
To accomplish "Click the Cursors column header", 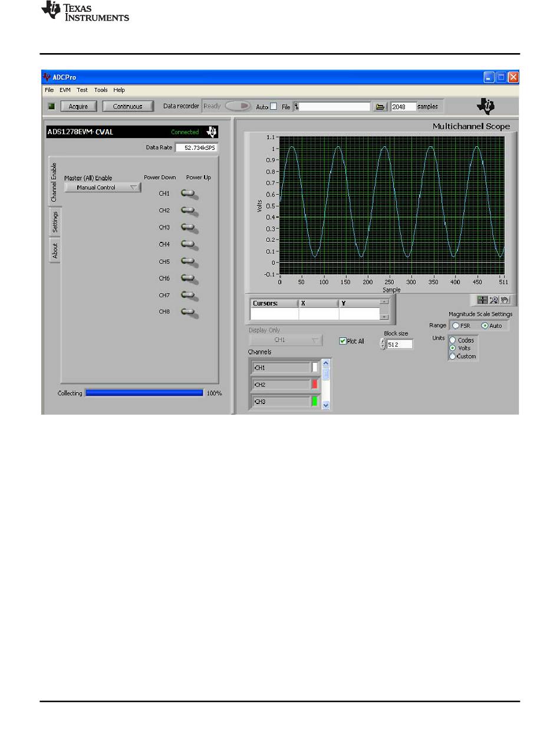I will 274,303.
